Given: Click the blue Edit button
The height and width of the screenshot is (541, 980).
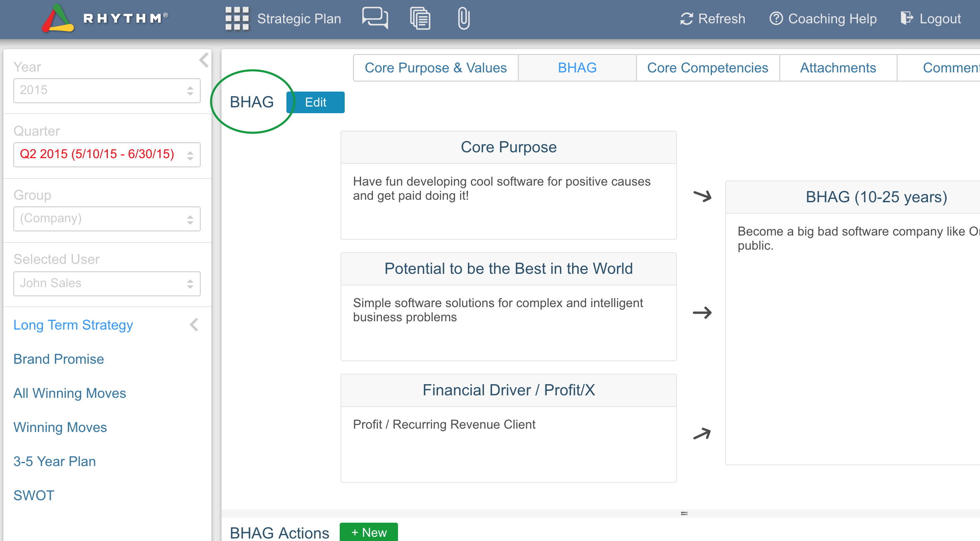Looking at the screenshot, I should point(316,102).
